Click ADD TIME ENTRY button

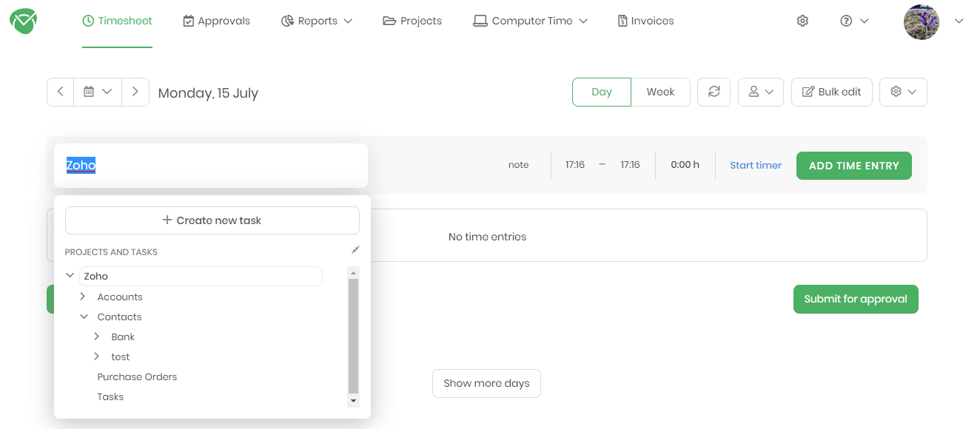click(854, 166)
